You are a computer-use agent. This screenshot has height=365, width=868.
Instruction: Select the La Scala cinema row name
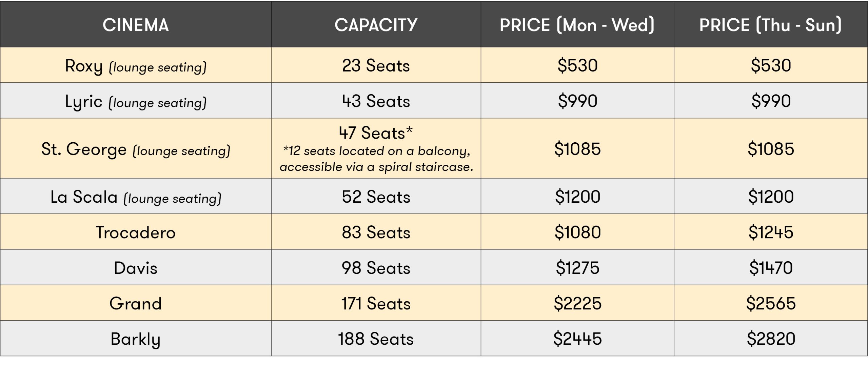[136, 197]
